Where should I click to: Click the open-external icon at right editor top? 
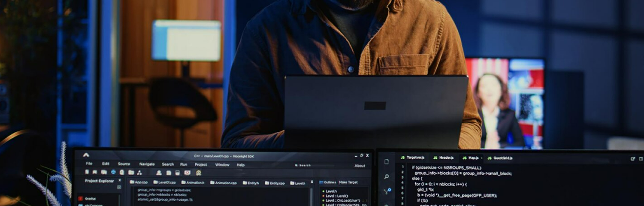[x=633, y=159]
